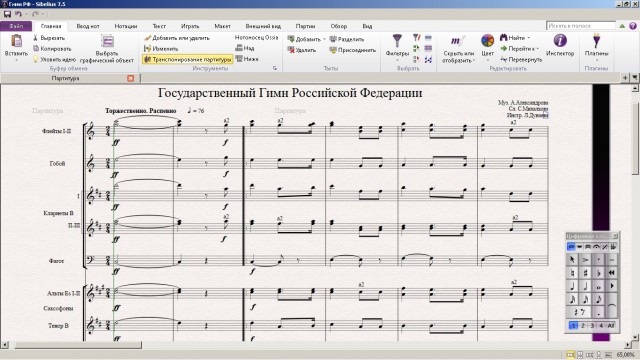Click Добавить или удалить instruments
The width and height of the screenshot is (640, 360).
pos(177,38)
